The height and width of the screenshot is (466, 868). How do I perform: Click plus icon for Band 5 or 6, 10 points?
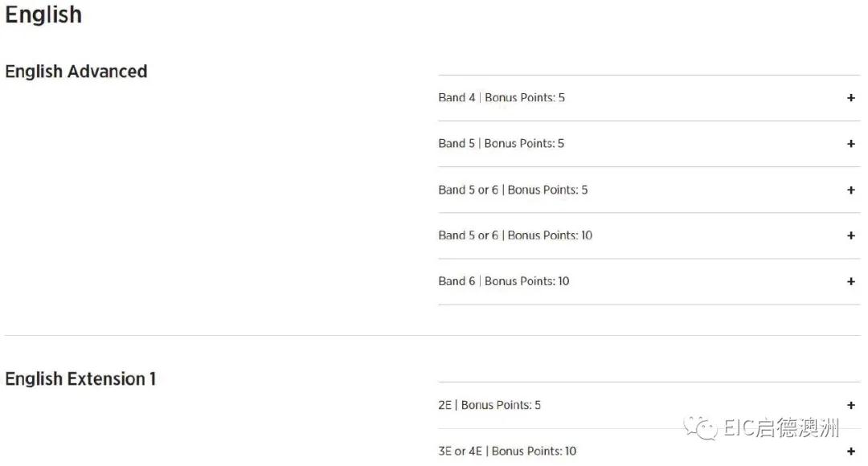click(851, 235)
